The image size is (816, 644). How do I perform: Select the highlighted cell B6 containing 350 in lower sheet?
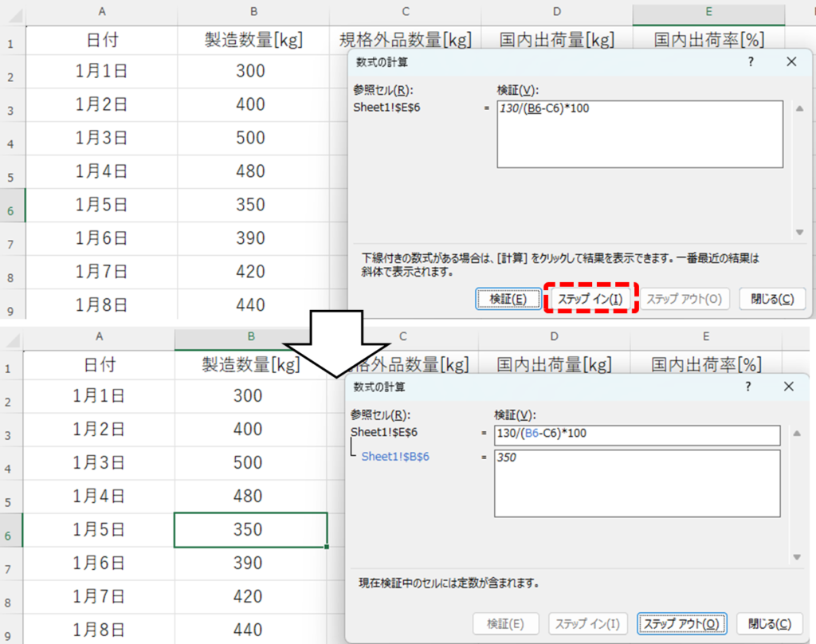coord(250,529)
